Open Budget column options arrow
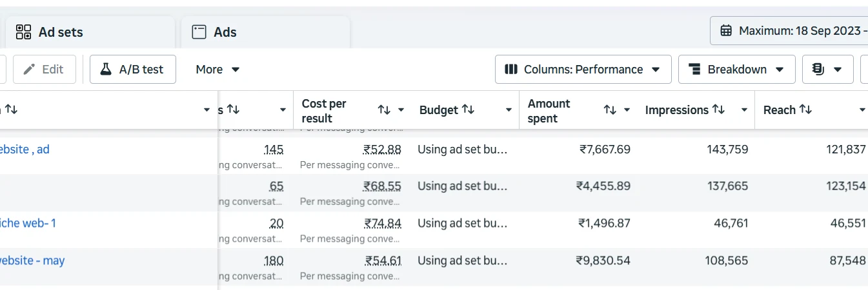This screenshot has width=868, height=290. coord(509,110)
